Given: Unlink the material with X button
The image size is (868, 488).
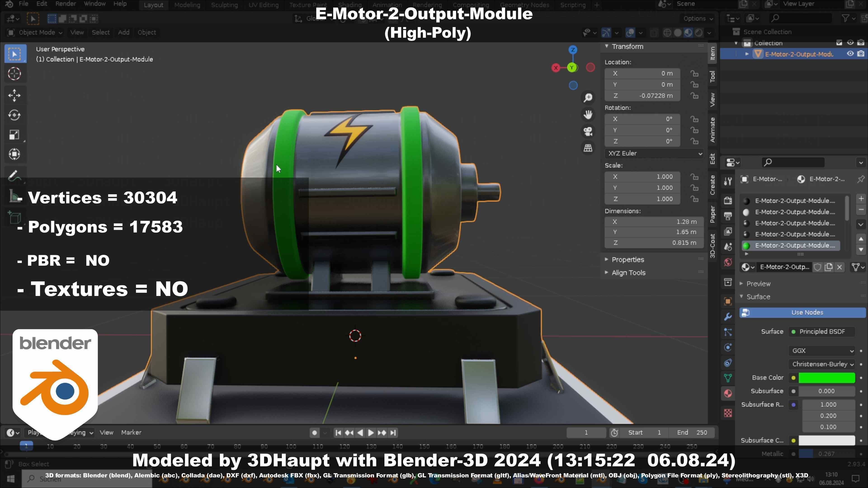Looking at the screenshot, I should (839, 267).
